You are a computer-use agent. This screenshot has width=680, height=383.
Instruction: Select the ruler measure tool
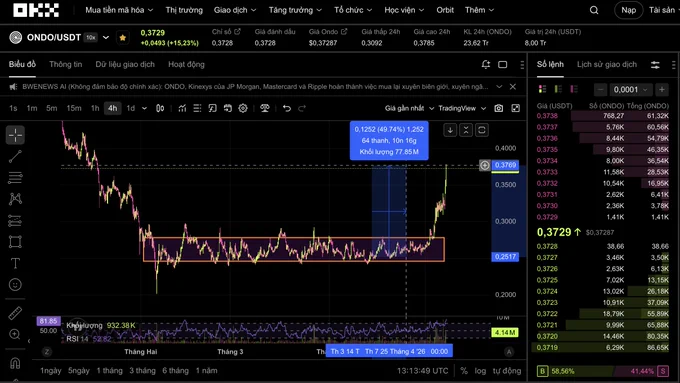point(15,313)
